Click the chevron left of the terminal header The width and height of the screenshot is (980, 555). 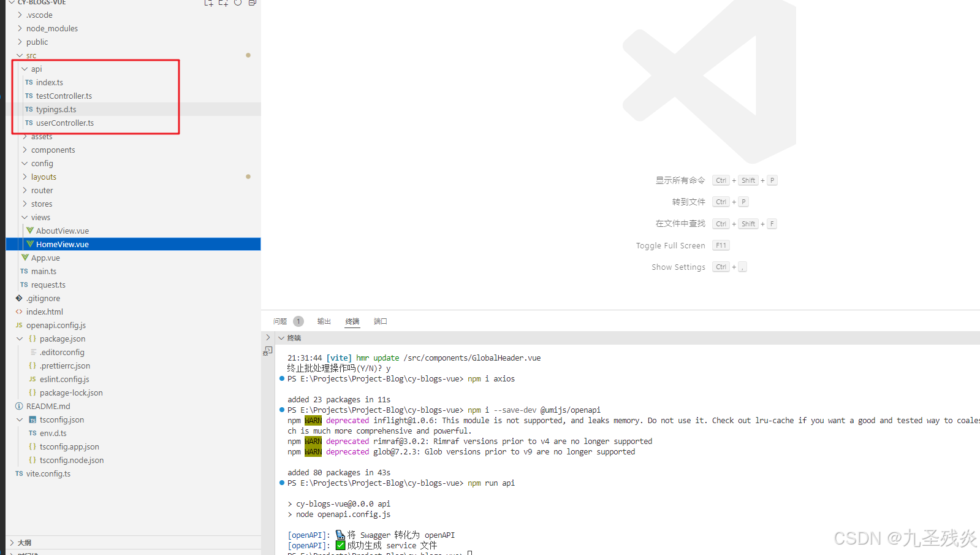click(x=268, y=337)
